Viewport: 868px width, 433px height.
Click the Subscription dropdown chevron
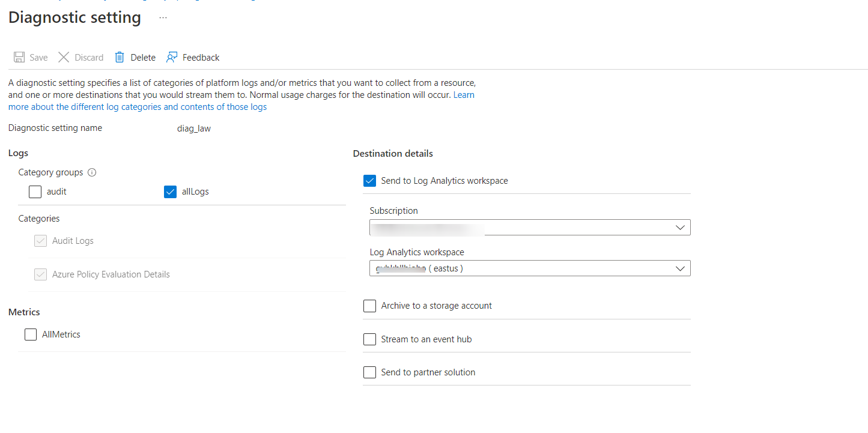[x=680, y=227]
